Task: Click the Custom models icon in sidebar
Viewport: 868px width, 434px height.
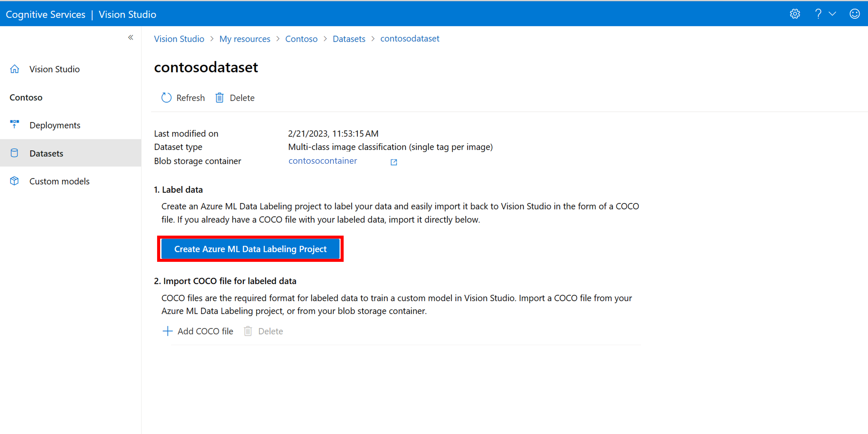Action: pos(15,181)
